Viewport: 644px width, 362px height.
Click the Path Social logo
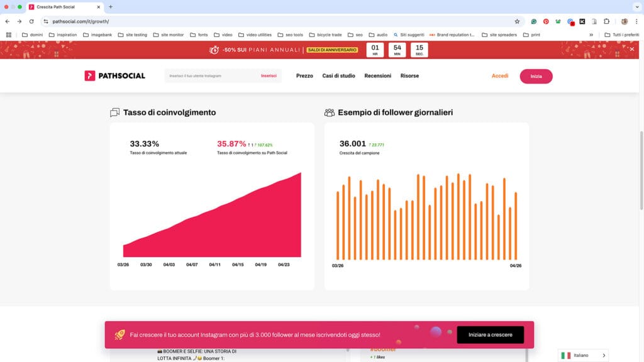(x=115, y=76)
